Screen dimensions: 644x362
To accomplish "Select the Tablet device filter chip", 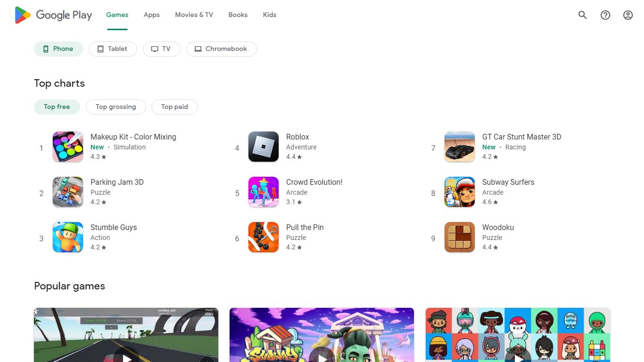I will pos(113,49).
